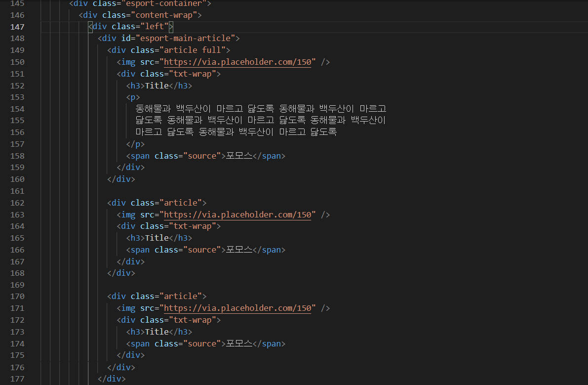Open the placeholder URL on line 171
588x385 pixels.
point(238,308)
